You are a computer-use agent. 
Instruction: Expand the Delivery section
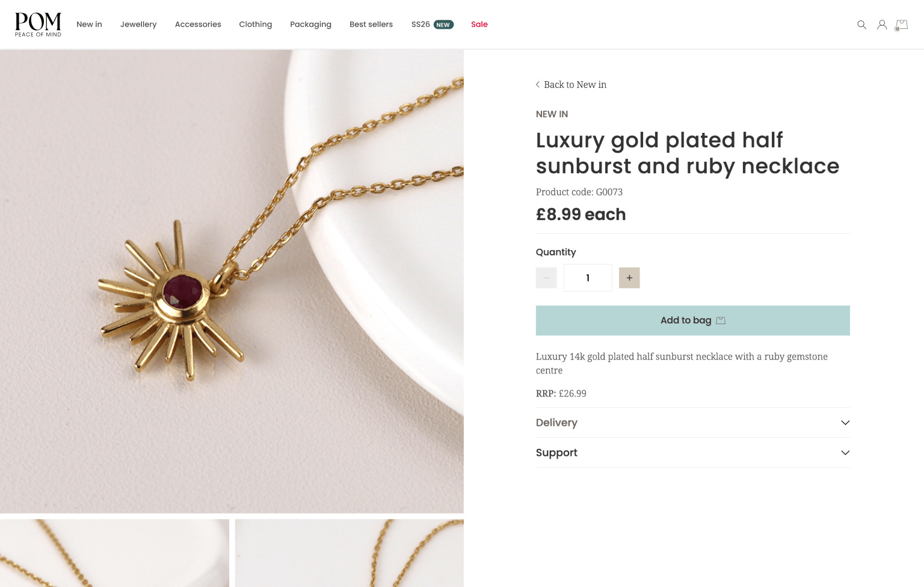coord(556,423)
